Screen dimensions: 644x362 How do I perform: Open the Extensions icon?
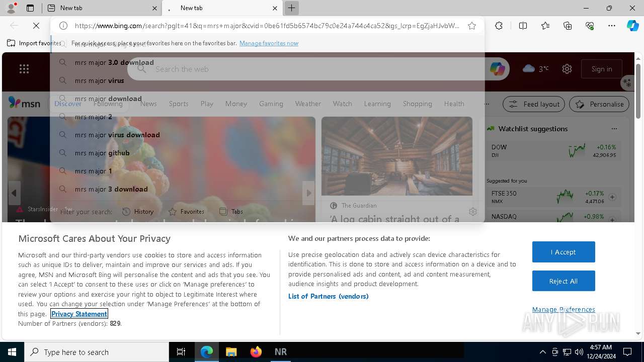(499, 26)
